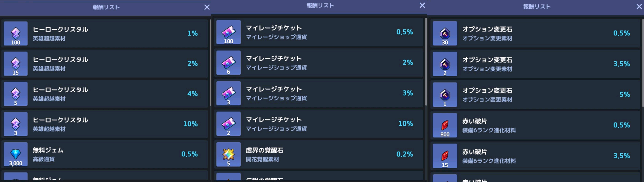Close the right 報酬リスト panel
Image resolution: width=644 pixels, height=182 pixels.
639,7
